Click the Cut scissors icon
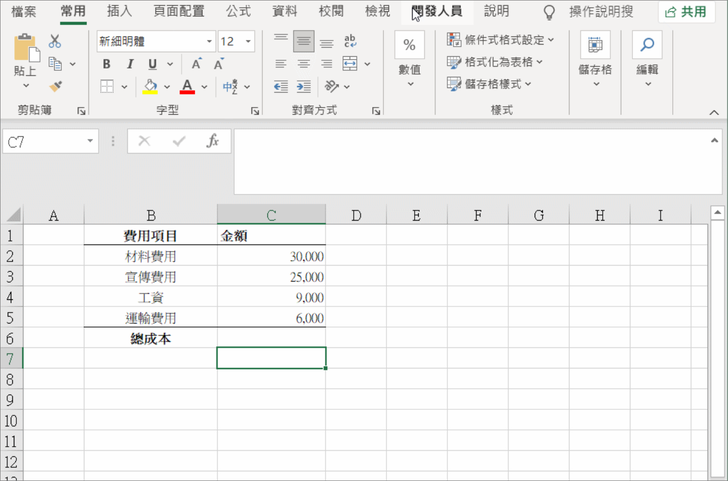This screenshot has width=728, height=481. tap(54, 42)
